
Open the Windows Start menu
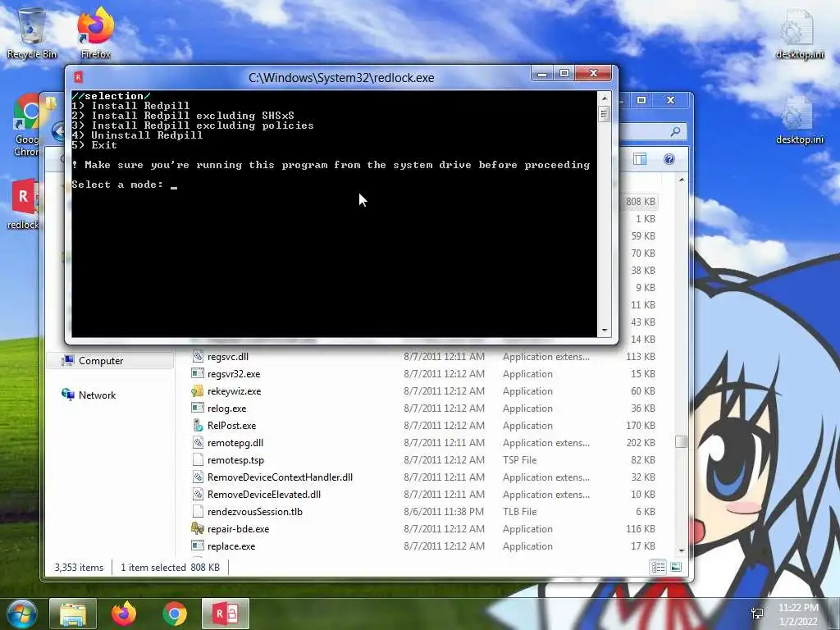click(22, 614)
